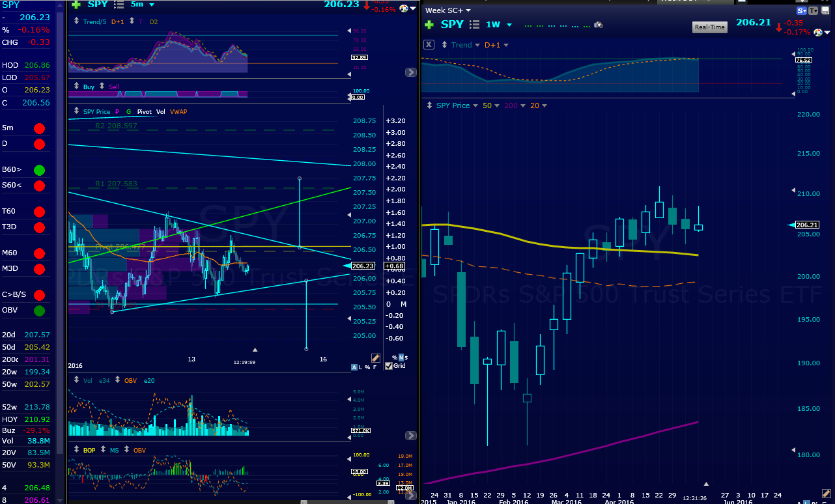Click move handle left of MS label
835x504 pixels.
(x=103, y=450)
